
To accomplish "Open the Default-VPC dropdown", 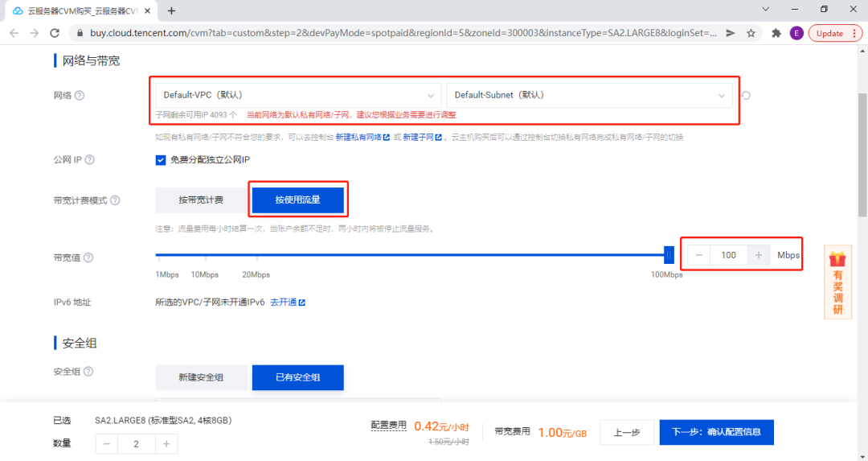I will (298, 95).
